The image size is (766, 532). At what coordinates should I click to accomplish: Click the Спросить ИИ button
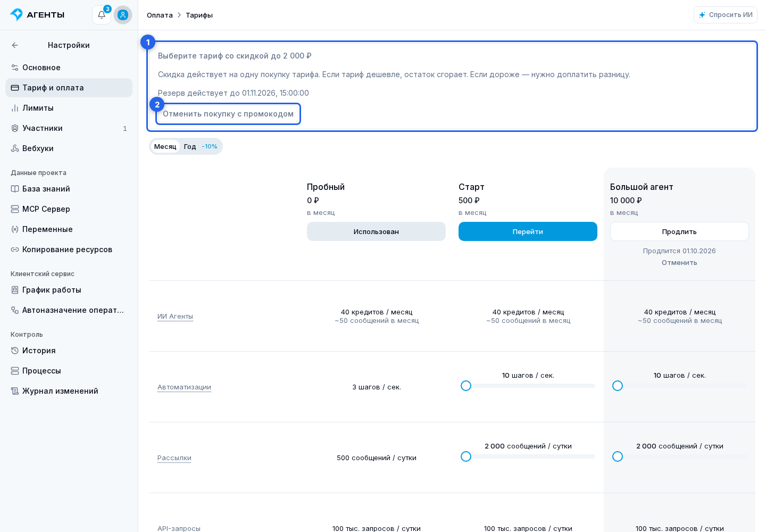(726, 15)
